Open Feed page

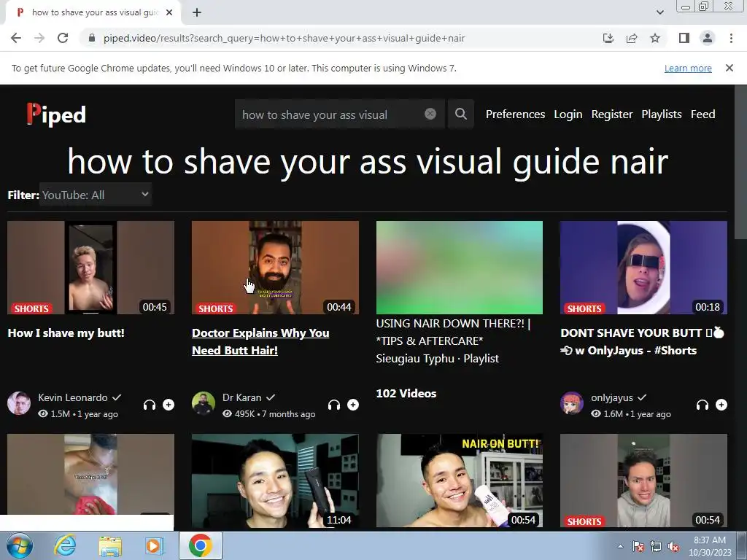703,114
